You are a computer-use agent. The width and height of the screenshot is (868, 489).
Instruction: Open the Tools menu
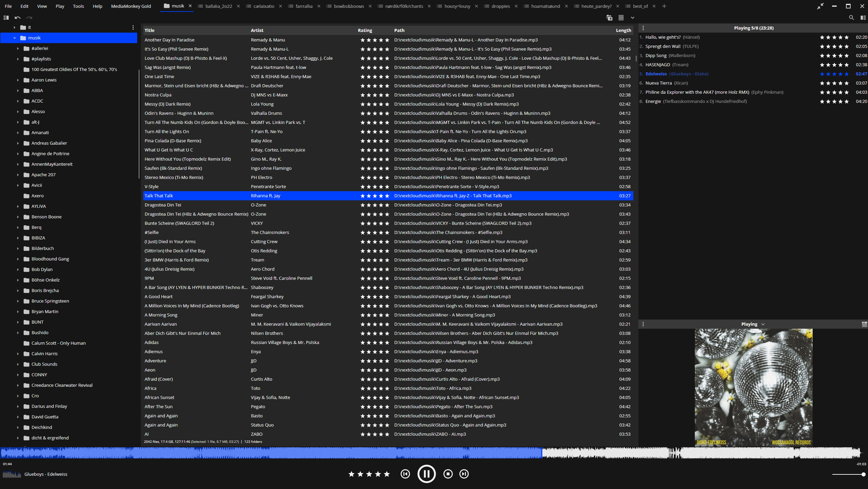click(x=78, y=6)
